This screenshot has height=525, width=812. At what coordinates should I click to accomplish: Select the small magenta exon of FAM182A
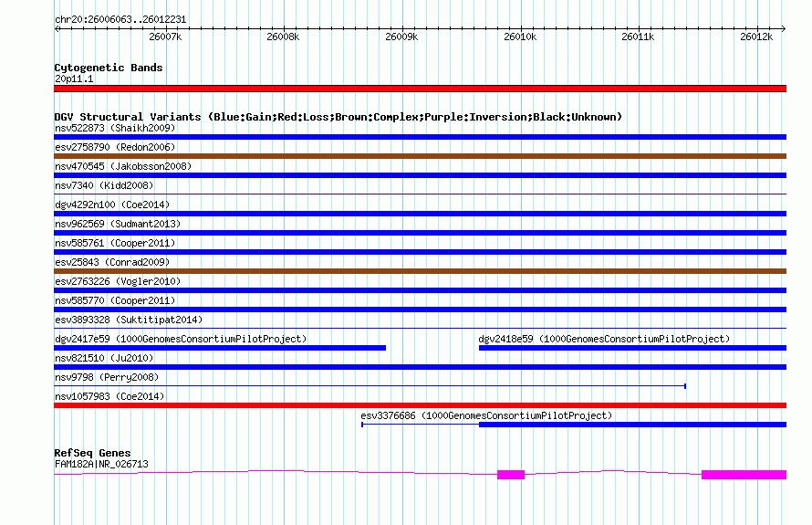point(511,475)
